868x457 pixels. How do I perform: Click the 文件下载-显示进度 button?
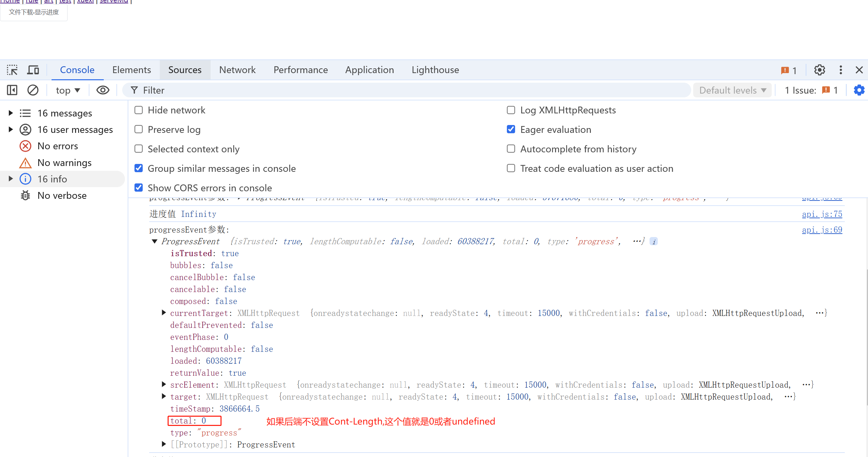34,12
